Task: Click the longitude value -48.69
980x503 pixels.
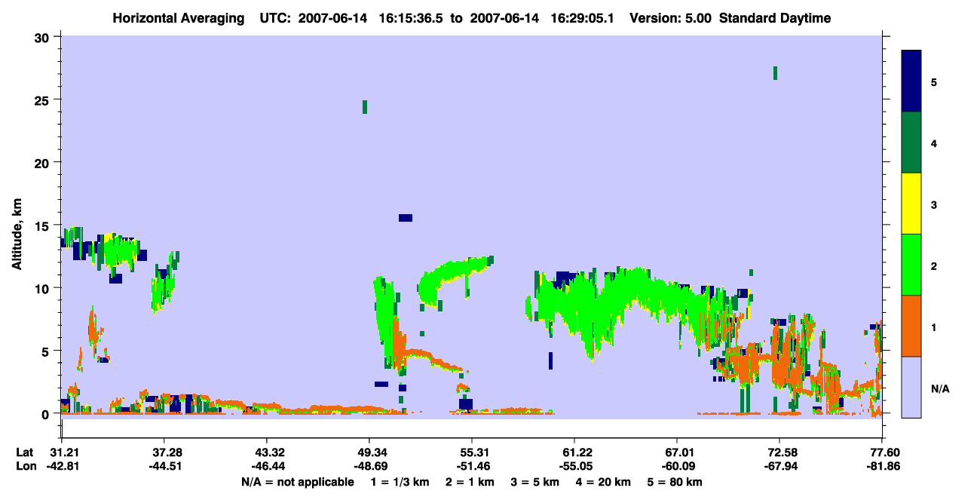Action: point(369,465)
